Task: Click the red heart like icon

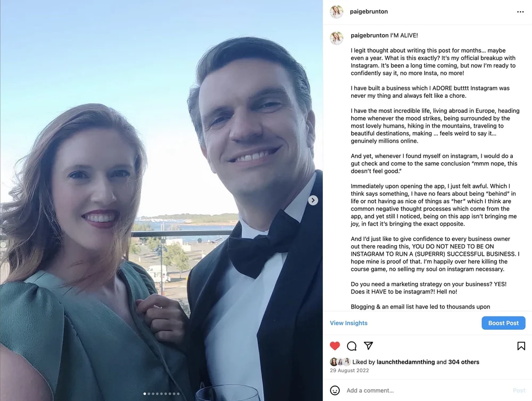Action: click(x=335, y=346)
